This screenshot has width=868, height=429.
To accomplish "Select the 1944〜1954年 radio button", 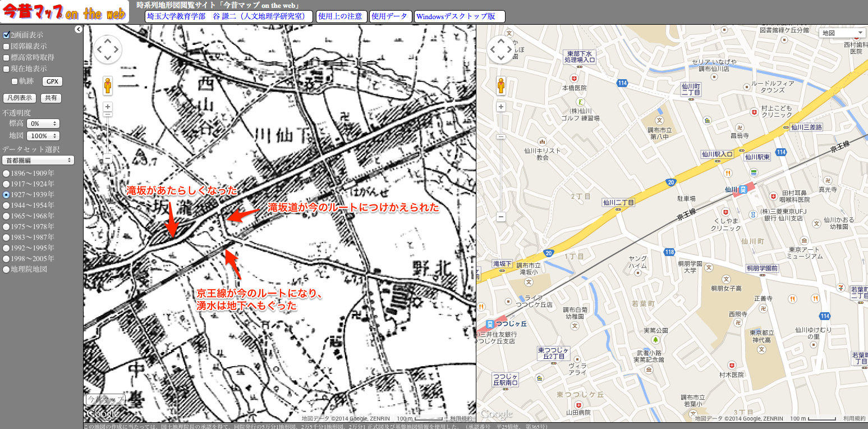I will pyautogui.click(x=6, y=205).
